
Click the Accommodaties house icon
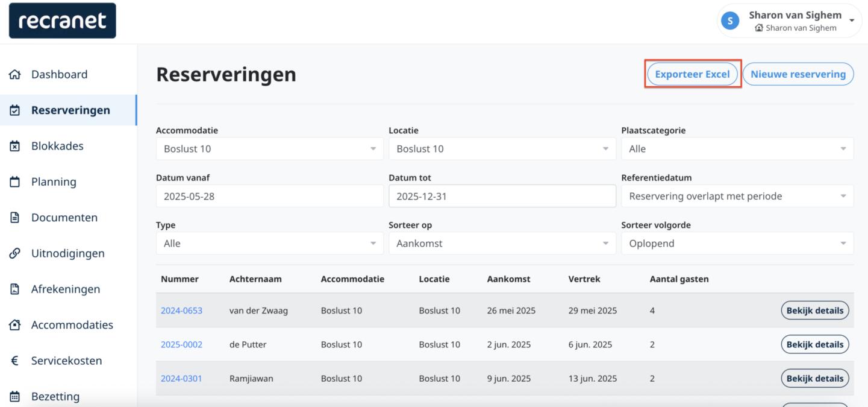tap(15, 325)
